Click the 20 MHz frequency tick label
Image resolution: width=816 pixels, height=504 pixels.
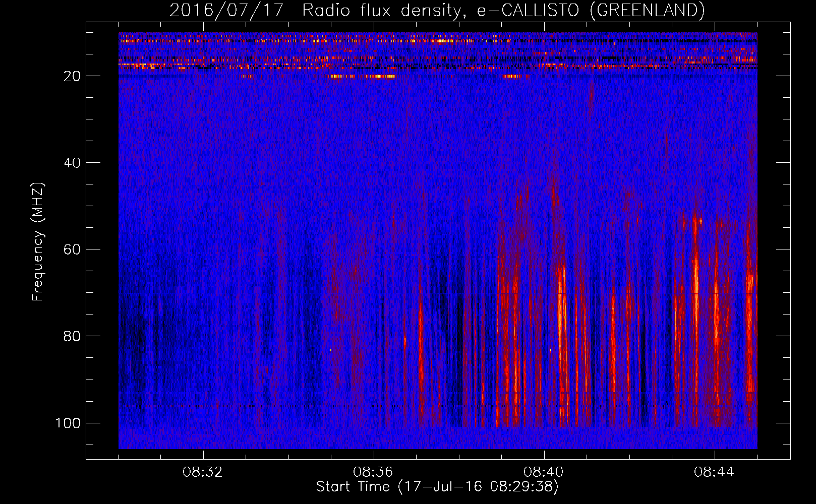point(73,76)
